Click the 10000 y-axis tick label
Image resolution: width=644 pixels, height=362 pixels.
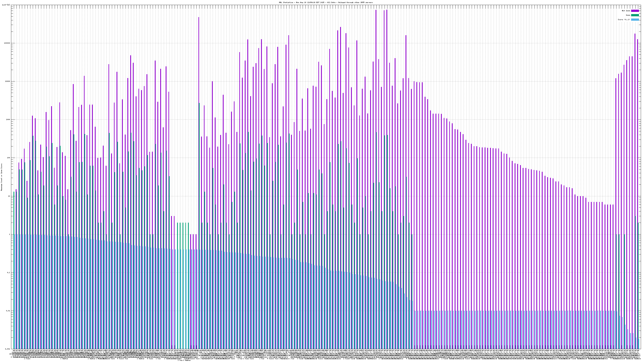[7, 81]
